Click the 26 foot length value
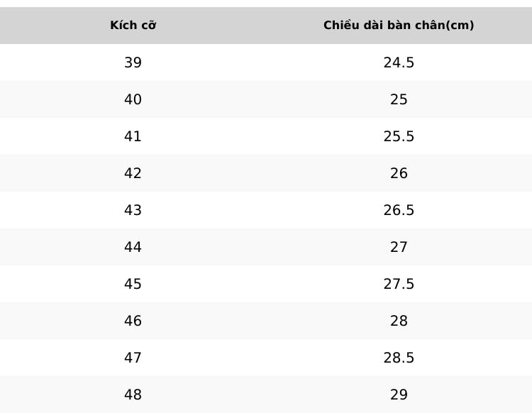Viewport: 532px width, 413px height. click(x=399, y=173)
